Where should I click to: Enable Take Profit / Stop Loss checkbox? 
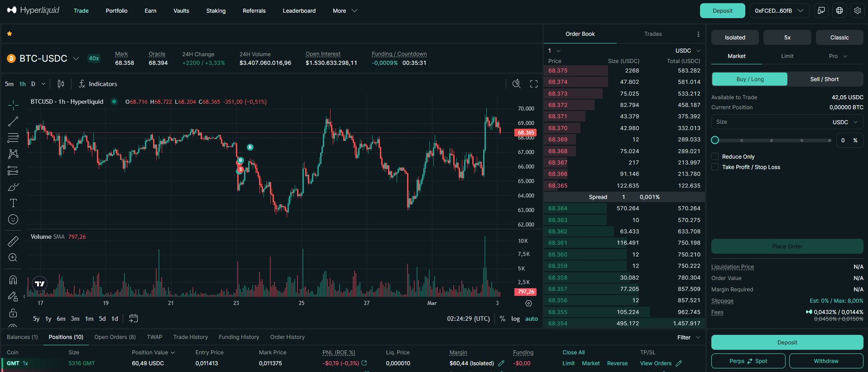[715, 167]
